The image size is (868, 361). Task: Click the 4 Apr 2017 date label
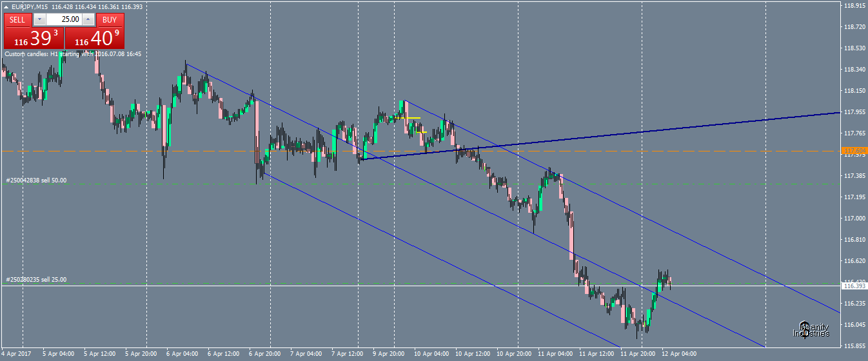click(x=17, y=354)
